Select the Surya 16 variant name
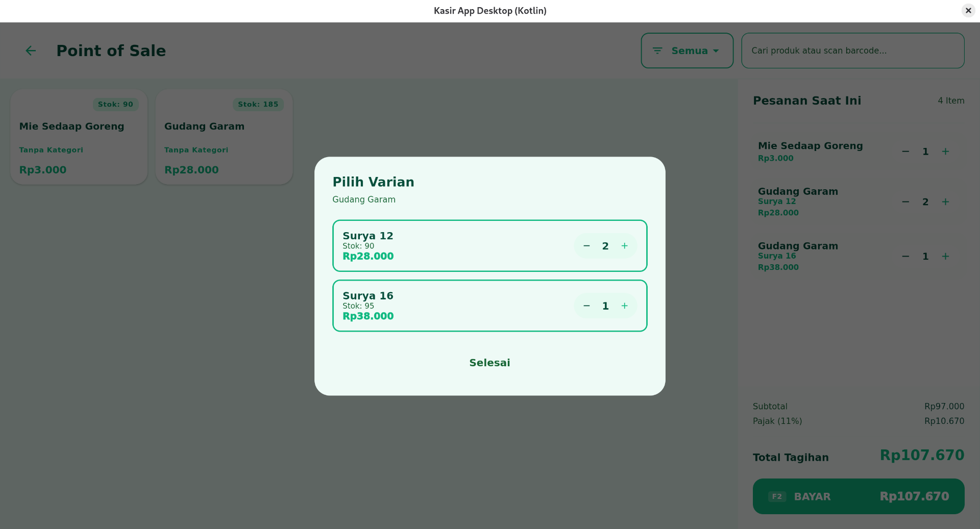Screen dimensions: 980x529 [x=367, y=296]
